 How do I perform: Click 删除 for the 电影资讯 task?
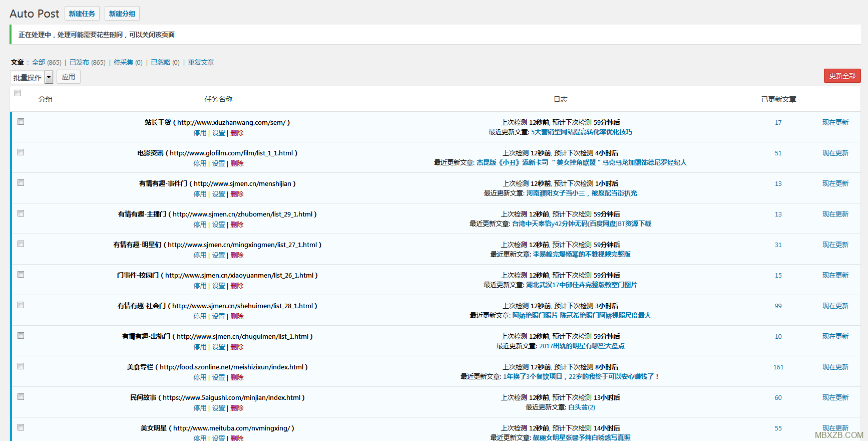point(237,164)
